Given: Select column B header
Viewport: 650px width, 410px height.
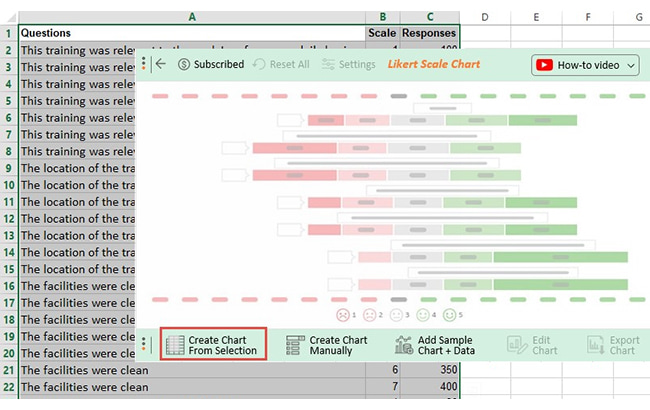Looking at the screenshot, I should tap(383, 17).
